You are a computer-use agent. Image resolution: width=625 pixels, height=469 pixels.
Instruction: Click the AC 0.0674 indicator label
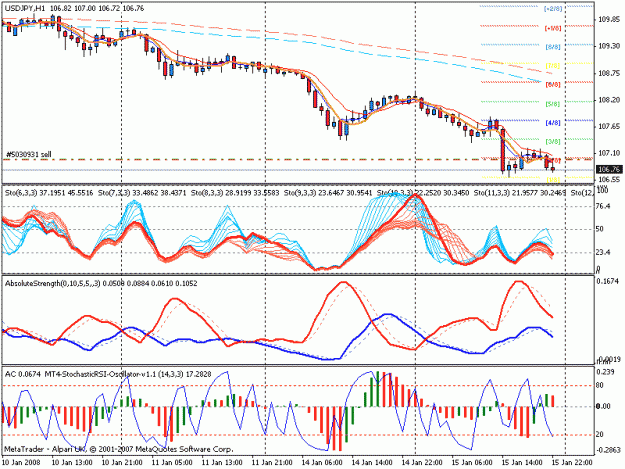[x=23, y=374]
